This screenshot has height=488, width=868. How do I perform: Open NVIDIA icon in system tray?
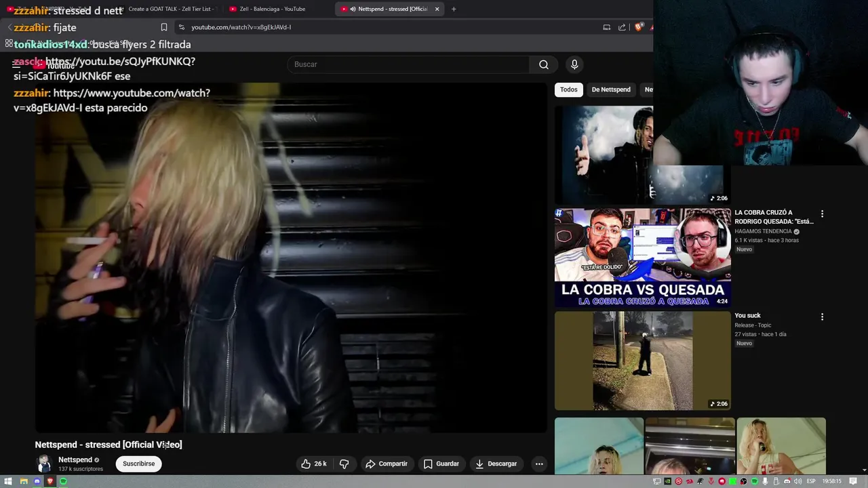[667, 481]
